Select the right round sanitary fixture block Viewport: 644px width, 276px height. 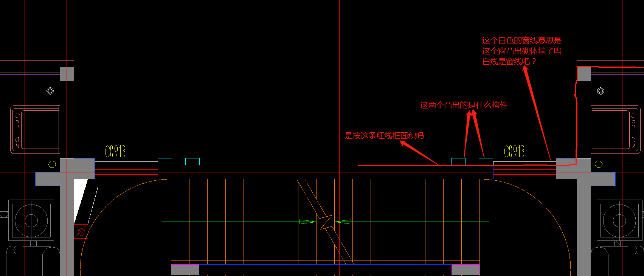pos(619,220)
